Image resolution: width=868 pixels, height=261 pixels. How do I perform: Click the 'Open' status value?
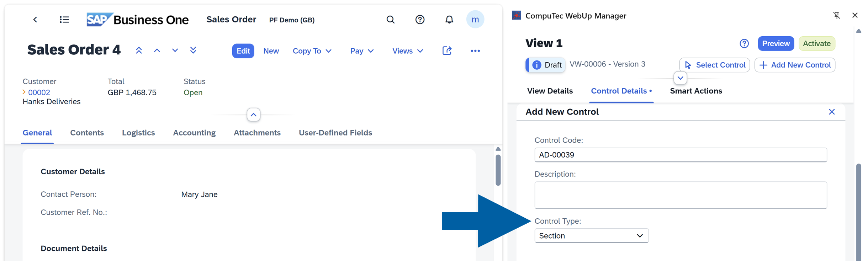193,92
